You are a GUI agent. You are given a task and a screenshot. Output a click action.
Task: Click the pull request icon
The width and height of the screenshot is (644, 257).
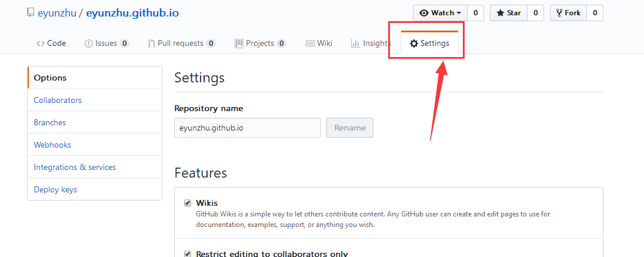[x=151, y=44]
